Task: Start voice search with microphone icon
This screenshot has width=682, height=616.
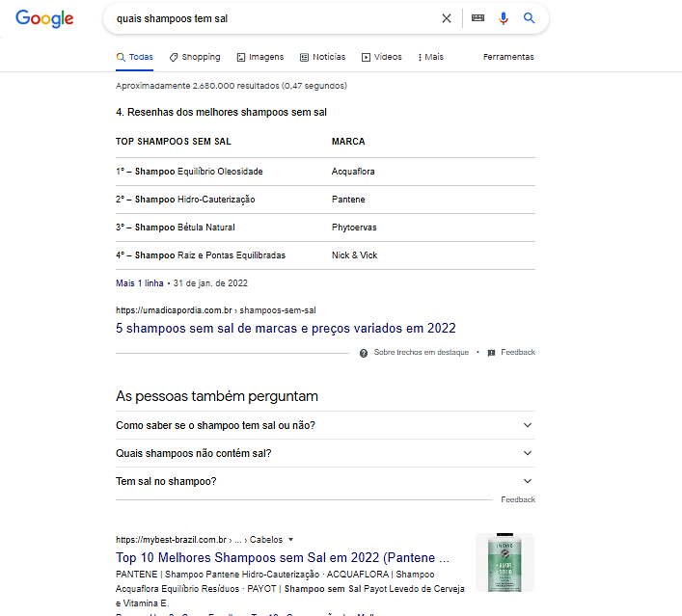Action: [x=503, y=18]
